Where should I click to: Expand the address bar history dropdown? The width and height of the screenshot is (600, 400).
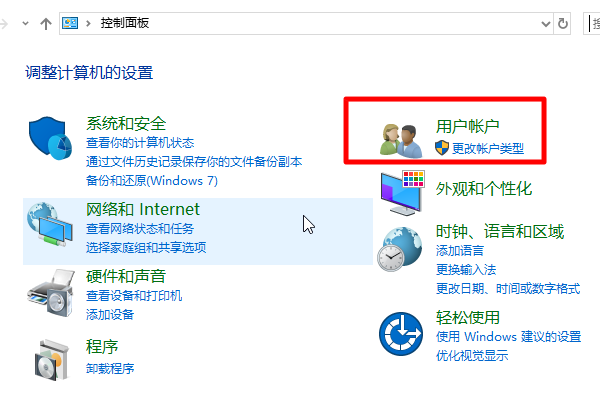(x=546, y=24)
